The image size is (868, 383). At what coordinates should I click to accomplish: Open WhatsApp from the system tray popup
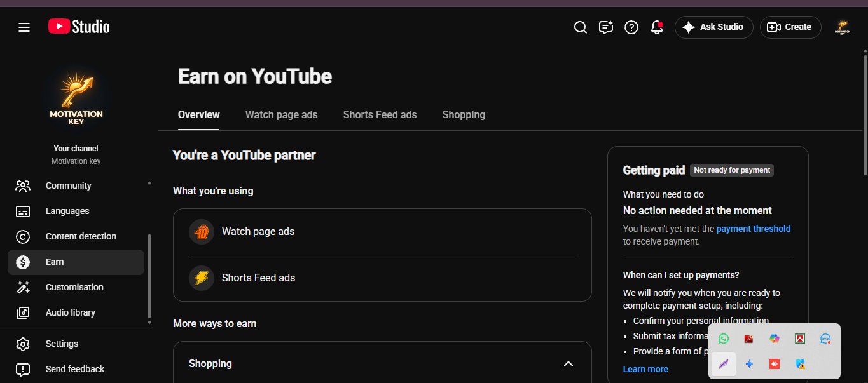[x=723, y=339]
